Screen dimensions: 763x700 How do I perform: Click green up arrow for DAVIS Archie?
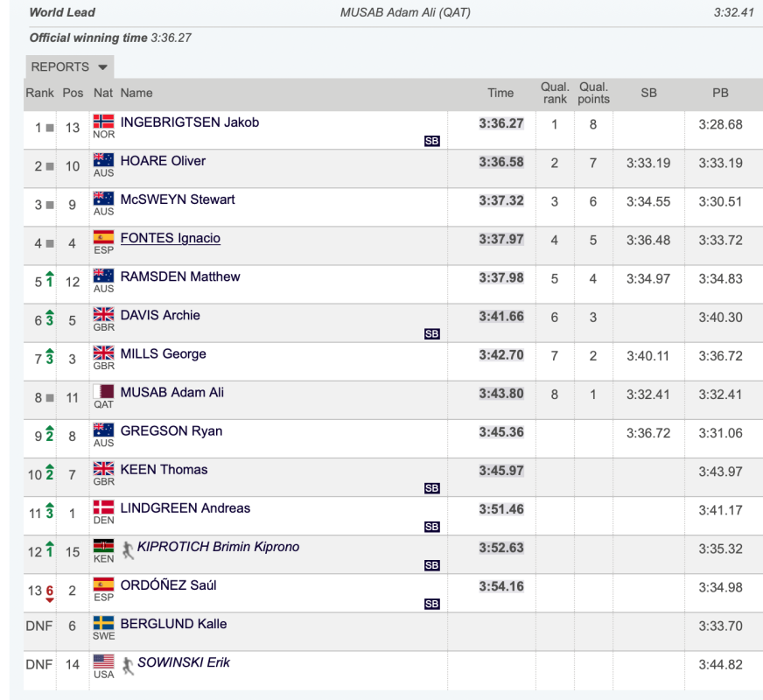(x=50, y=312)
